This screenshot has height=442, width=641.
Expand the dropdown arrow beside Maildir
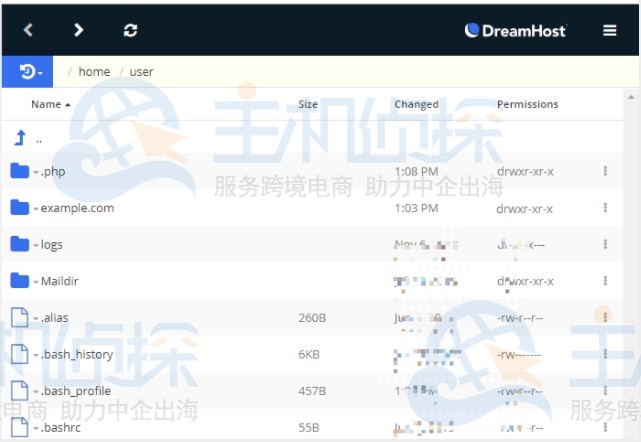tap(36, 283)
